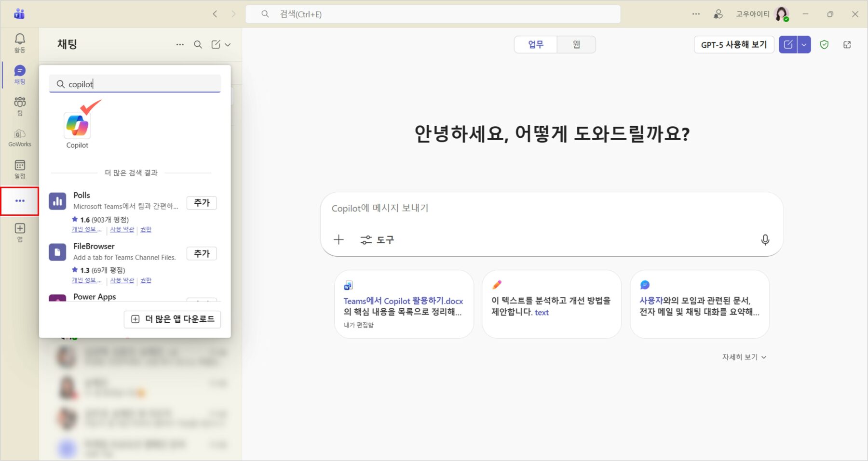
Task: Add the Polls app
Action: tap(202, 203)
